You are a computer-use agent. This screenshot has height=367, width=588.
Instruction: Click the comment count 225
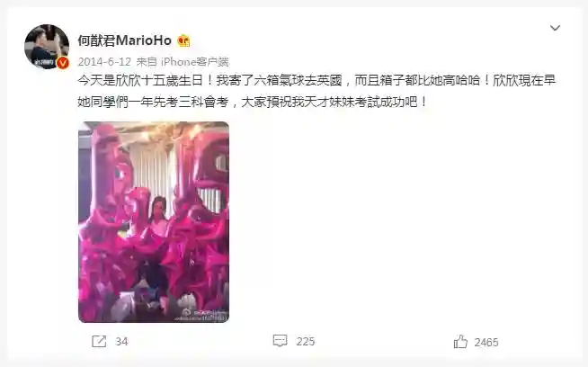[306, 342]
